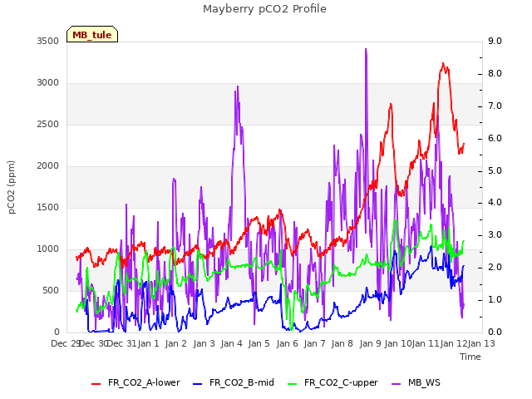Screen dimensions: 532x399
Task: Click the 4.0 right-axis tick label
Action: [495, 203]
